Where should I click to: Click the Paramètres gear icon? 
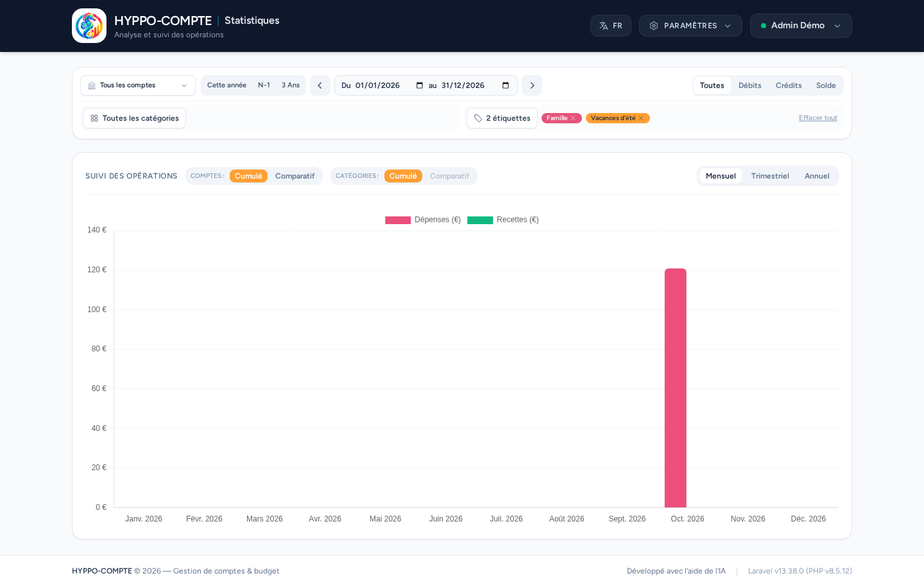pos(654,26)
